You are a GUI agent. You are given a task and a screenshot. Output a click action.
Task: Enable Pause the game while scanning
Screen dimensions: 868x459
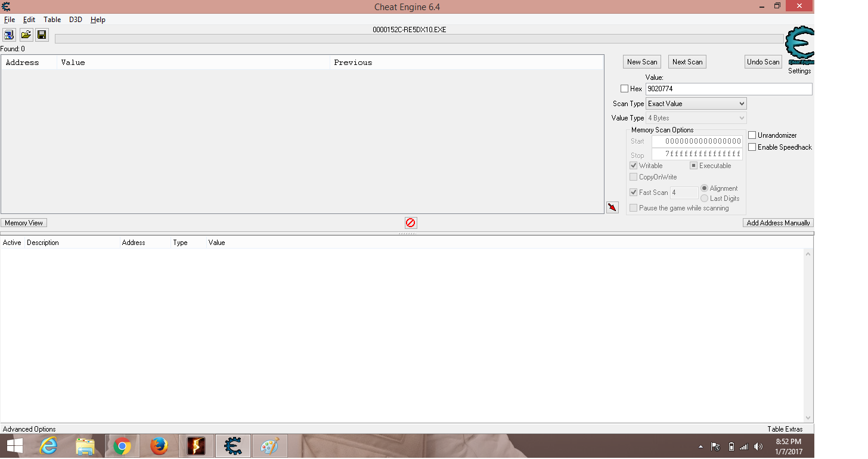pyautogui.click(x=634, y=208)
